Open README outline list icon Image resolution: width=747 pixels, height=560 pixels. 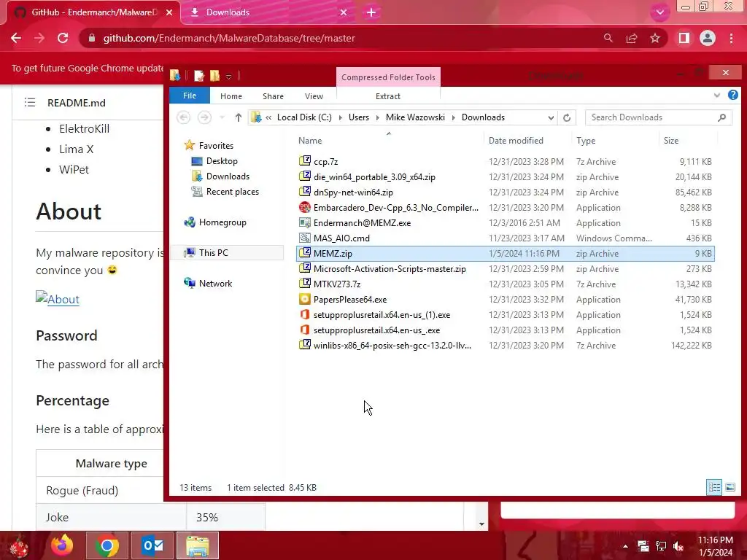pyautogui.click(x=29, y=102)
